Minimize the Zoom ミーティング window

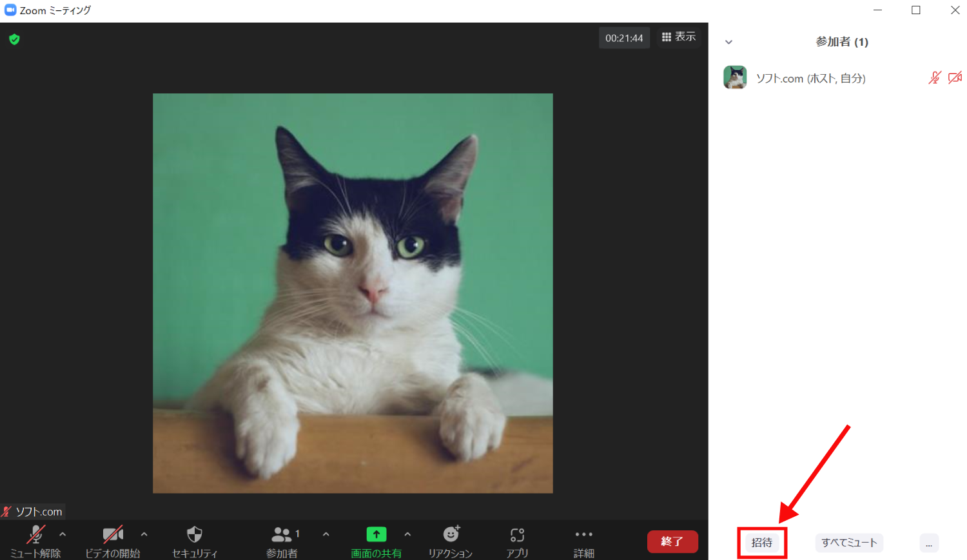coord(878,10)
